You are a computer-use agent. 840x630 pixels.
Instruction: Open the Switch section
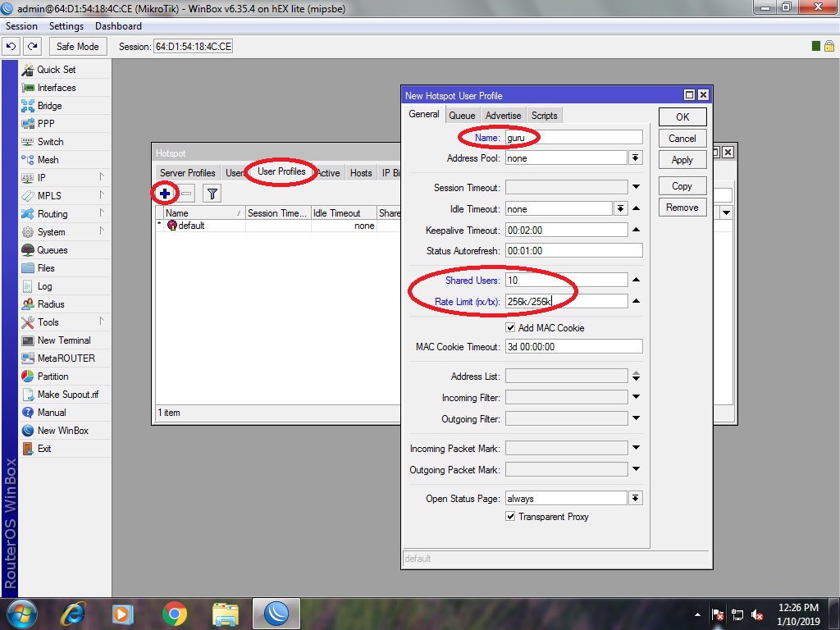pos(50,142)
